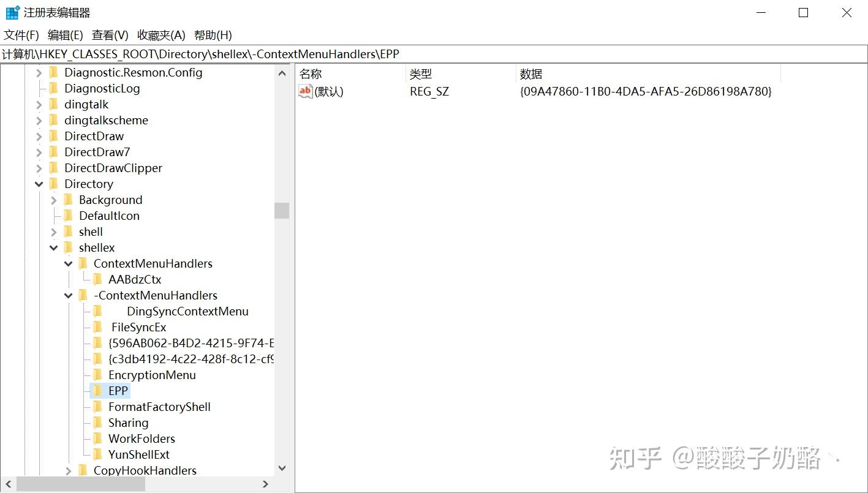Click the ab string value icon beside (默认)
Viewport: 868px width, 493px height.
point(305,91)
